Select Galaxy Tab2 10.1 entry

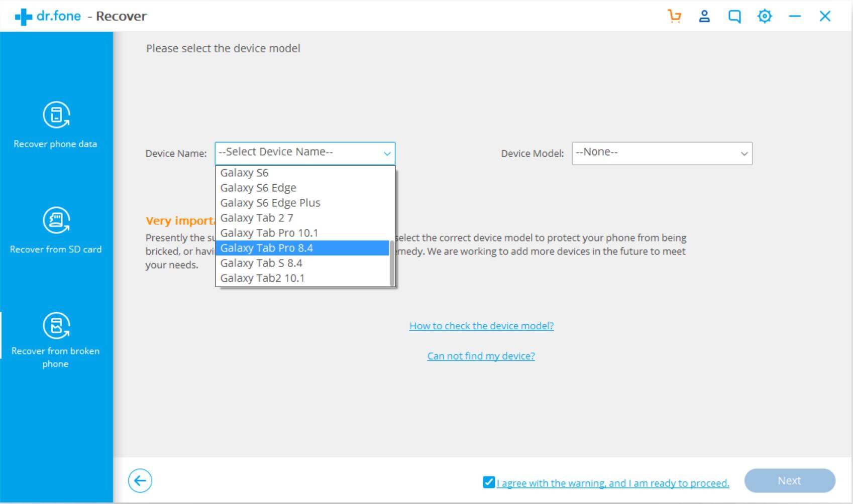click(302, 278)
